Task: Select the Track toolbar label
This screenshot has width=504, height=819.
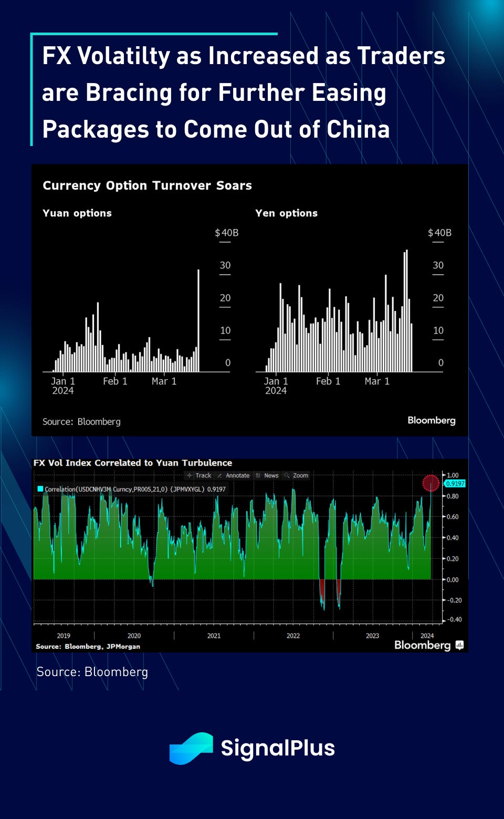Action: pos(203,475)
